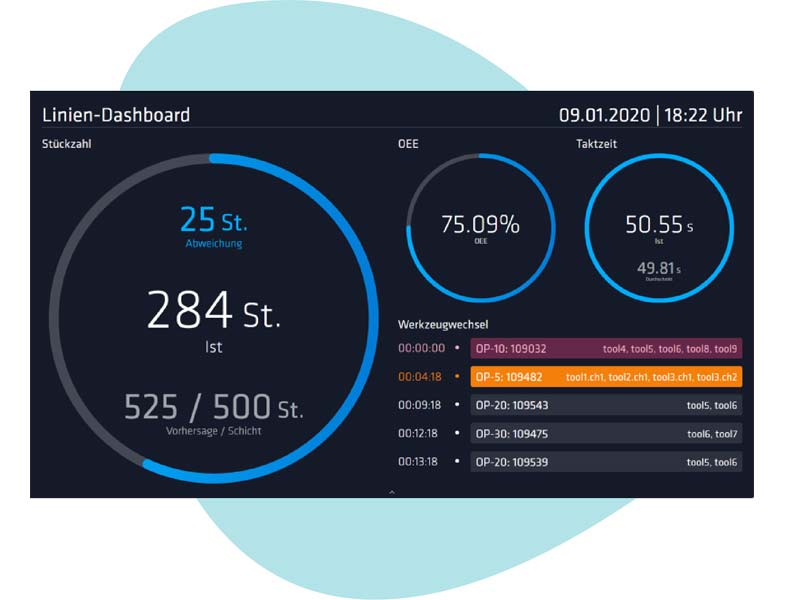The width and height of the screenshot is (800, 600).
Task: Select the OP-30: 109475 entry
Action: coord(606,434)
